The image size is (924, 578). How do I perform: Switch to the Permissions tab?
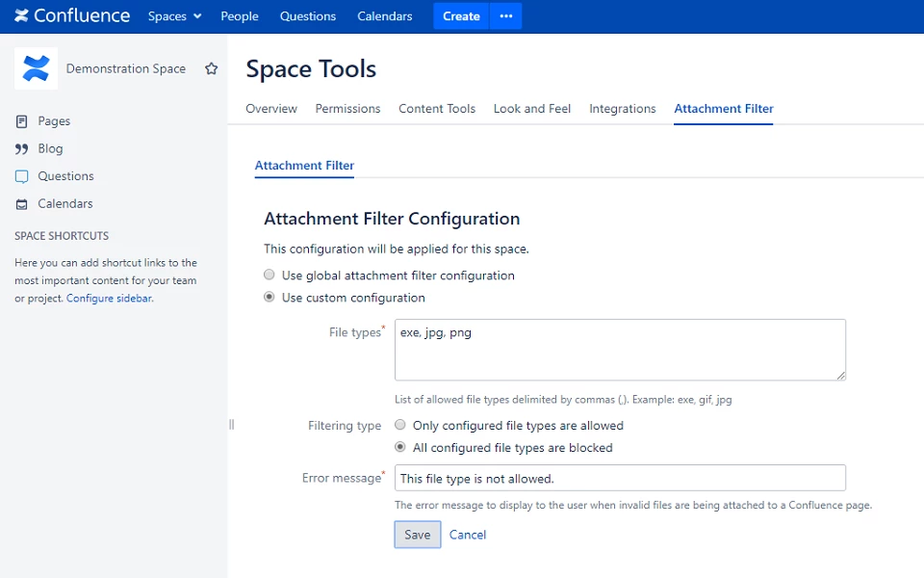tap(347, 109)
